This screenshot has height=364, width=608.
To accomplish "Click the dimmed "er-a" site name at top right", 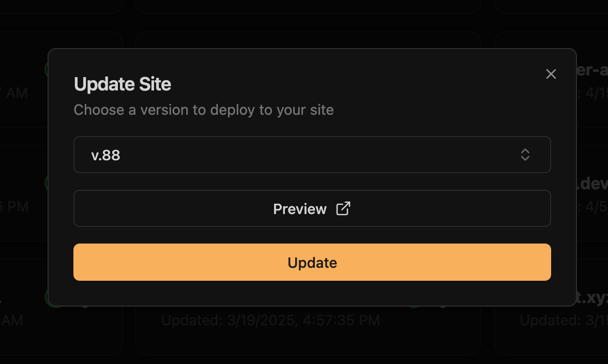I will click(x=592, y=70).
